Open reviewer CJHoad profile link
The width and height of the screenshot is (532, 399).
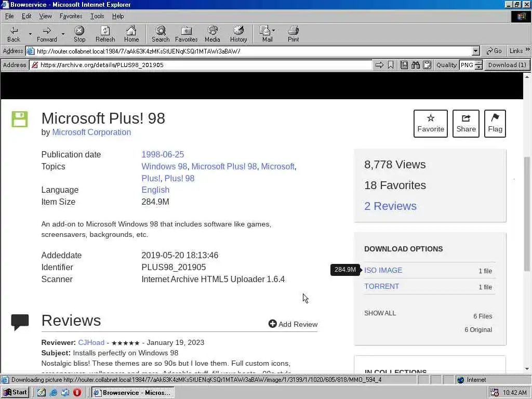[91, 342]
